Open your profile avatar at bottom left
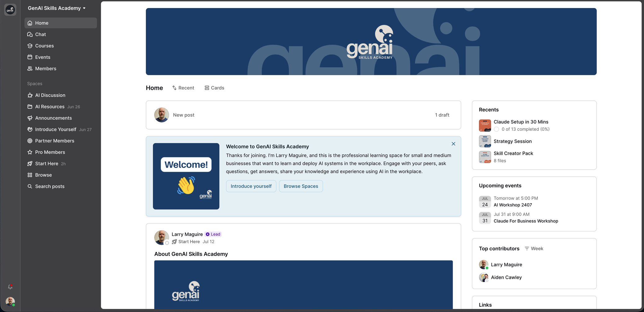644x312 pixels. point(10,301)
